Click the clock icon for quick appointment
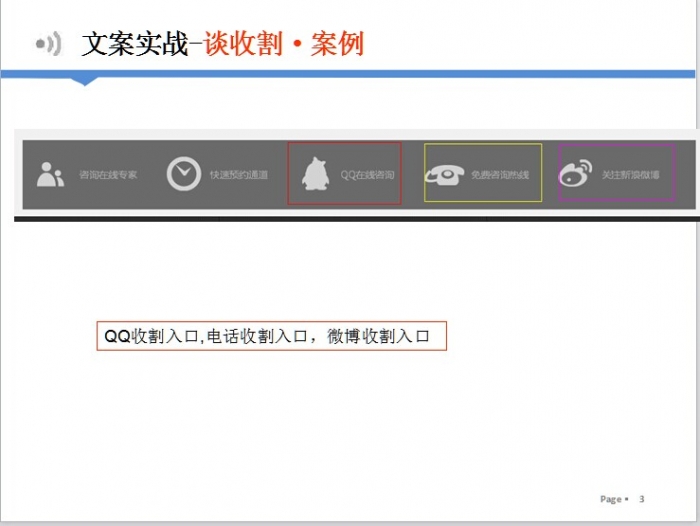 coord(183,174)
